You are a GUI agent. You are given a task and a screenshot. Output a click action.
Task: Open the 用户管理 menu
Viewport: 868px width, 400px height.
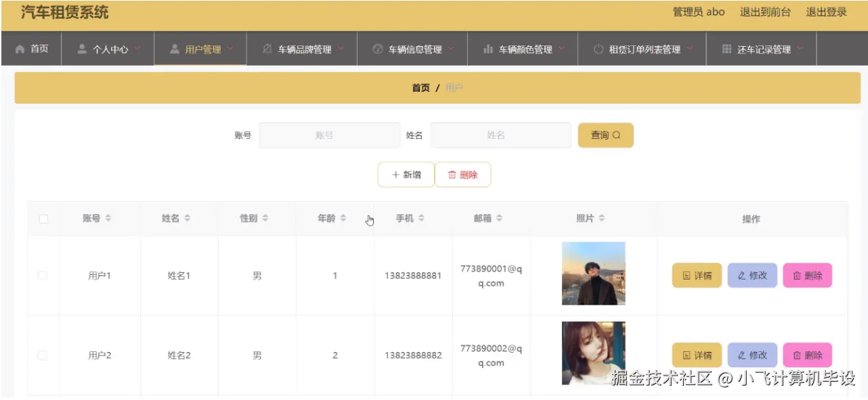200,49
